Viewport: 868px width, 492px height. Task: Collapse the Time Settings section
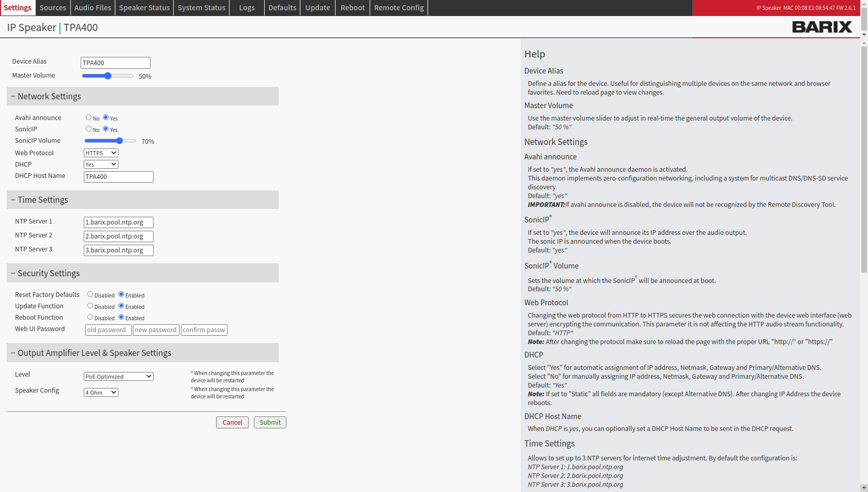[13, 200]
